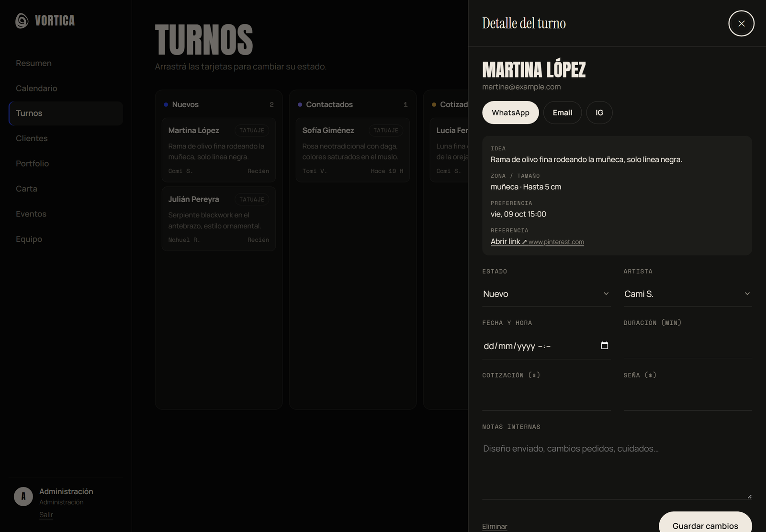
Task: Click the 'Hace 19 H' timestamp on Sofía card
Action: click(x=387, y=171)
